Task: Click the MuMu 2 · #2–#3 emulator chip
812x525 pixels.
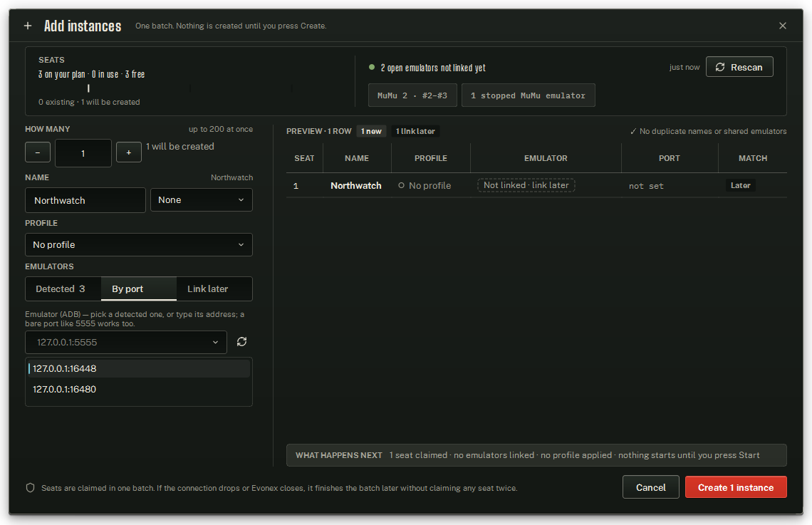Action: pos(412,95)
